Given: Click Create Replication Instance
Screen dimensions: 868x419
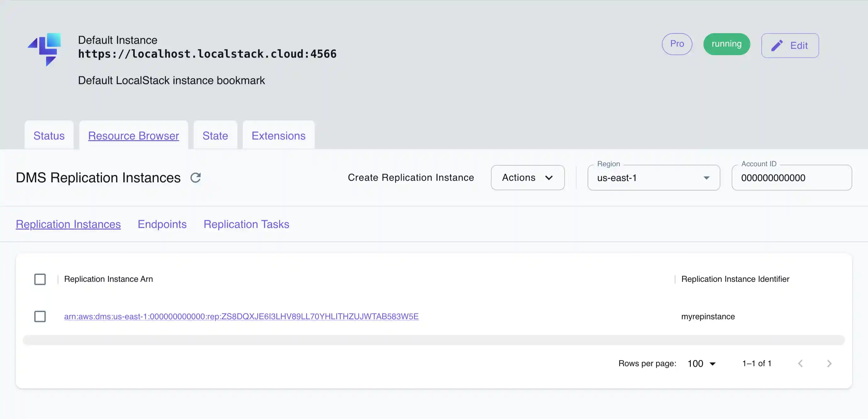Looking at the screenshot, I should tap(411, 177).
